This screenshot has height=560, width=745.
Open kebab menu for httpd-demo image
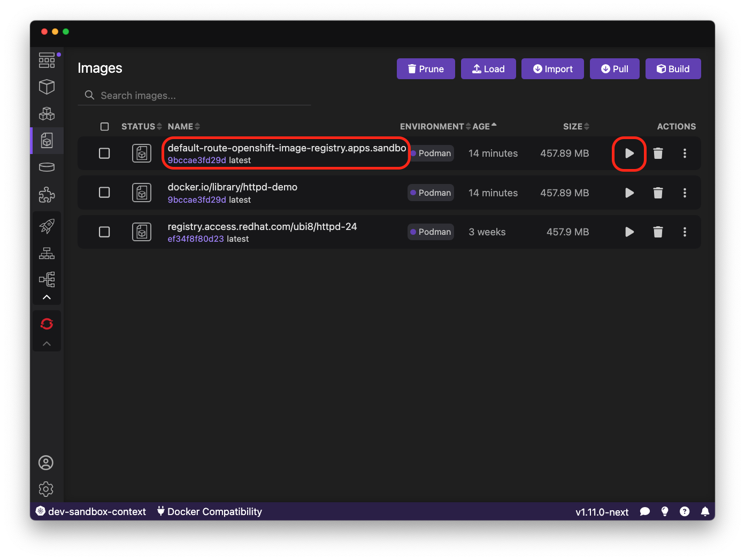click(685, 193)
